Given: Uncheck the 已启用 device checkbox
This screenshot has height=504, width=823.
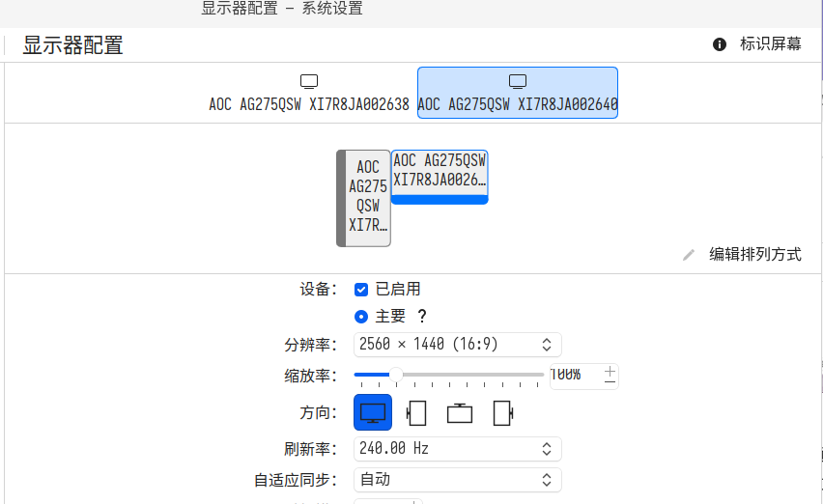Looking at the screenshot, I should point(361,290).
